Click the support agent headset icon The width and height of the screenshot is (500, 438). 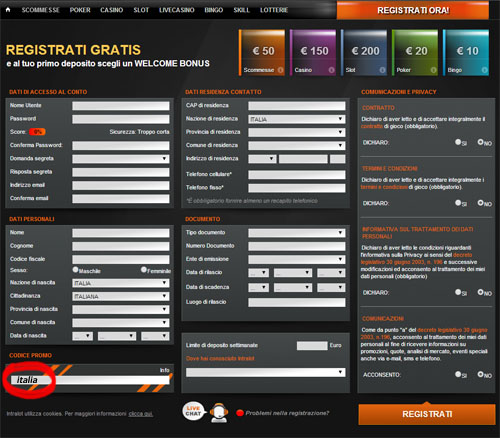219,413
